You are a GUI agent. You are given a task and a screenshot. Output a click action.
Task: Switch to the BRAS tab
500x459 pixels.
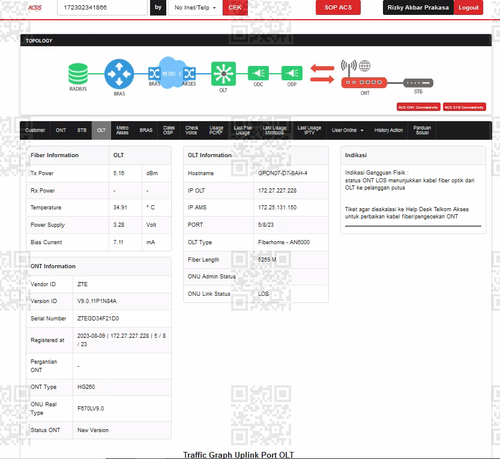tap(146, 130)
